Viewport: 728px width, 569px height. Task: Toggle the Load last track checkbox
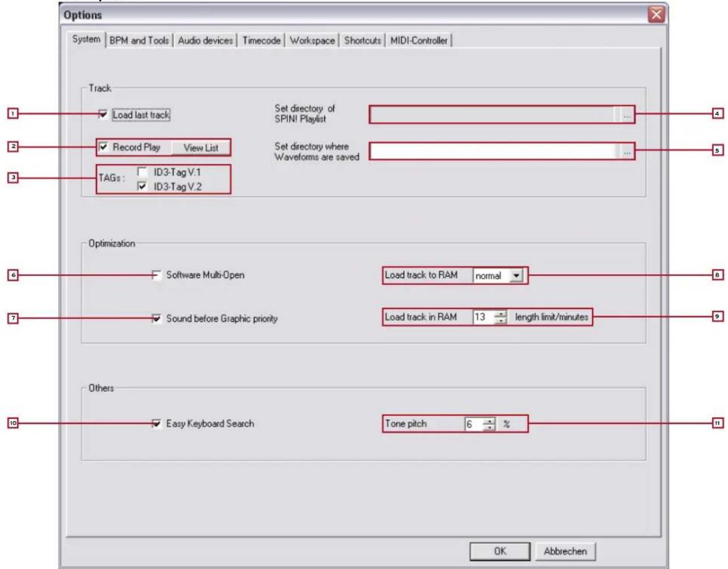click(x=103, y=114)
